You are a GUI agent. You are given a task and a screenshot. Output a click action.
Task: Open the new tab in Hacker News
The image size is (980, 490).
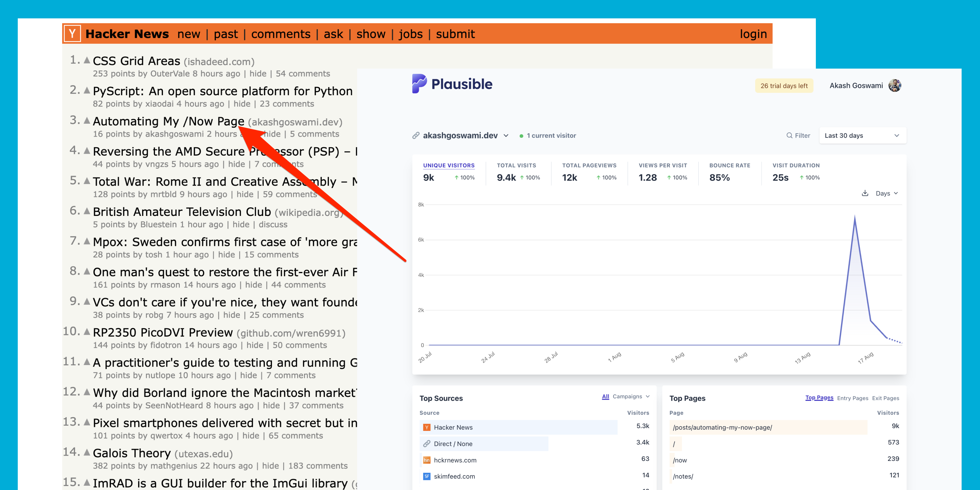tap(189, 34)
